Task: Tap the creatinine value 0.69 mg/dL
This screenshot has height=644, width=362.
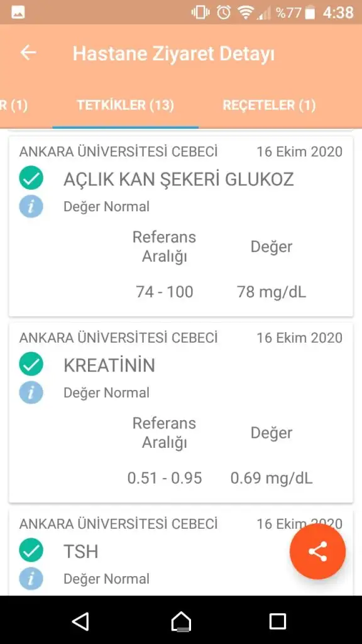Action: [271, 478]
